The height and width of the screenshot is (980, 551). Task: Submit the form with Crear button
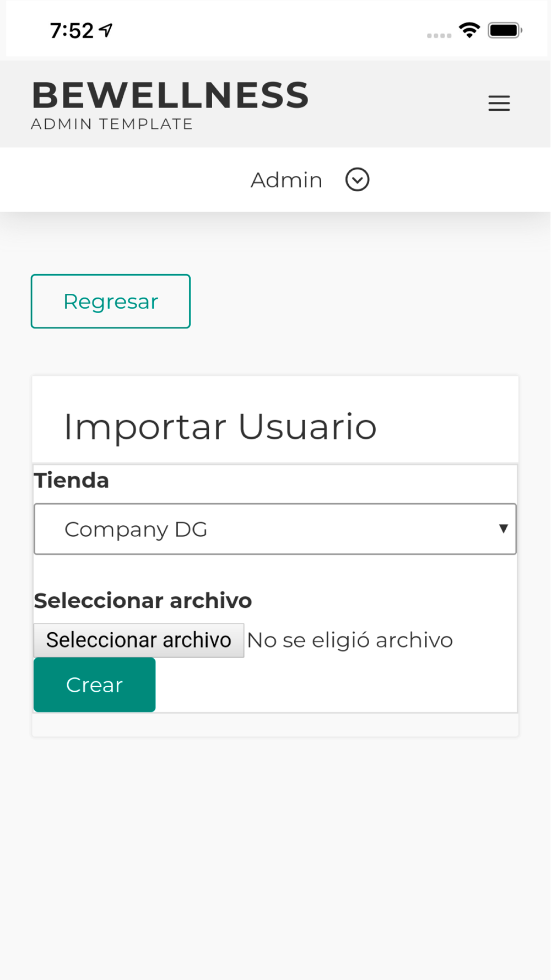pos(94,685)
